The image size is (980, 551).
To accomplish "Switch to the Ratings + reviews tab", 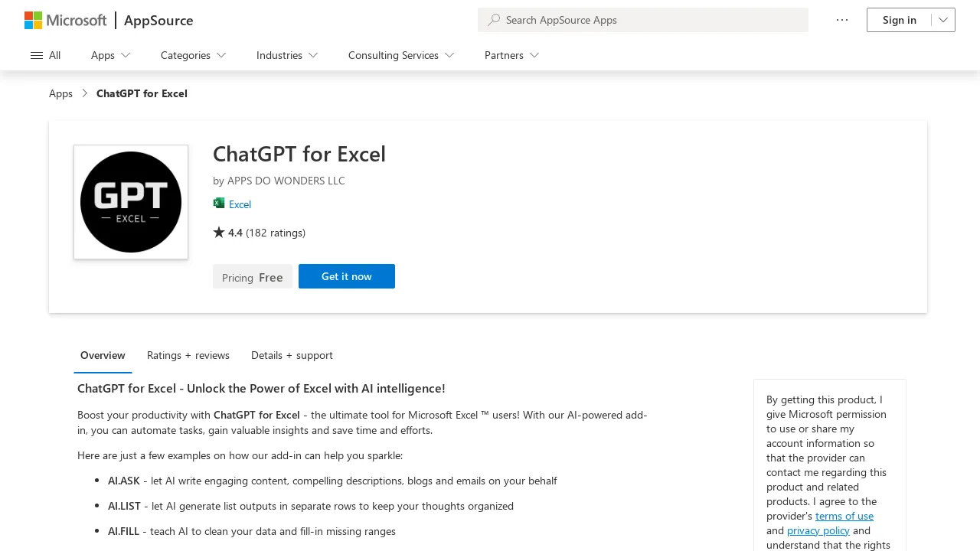I will pos(188,355).
